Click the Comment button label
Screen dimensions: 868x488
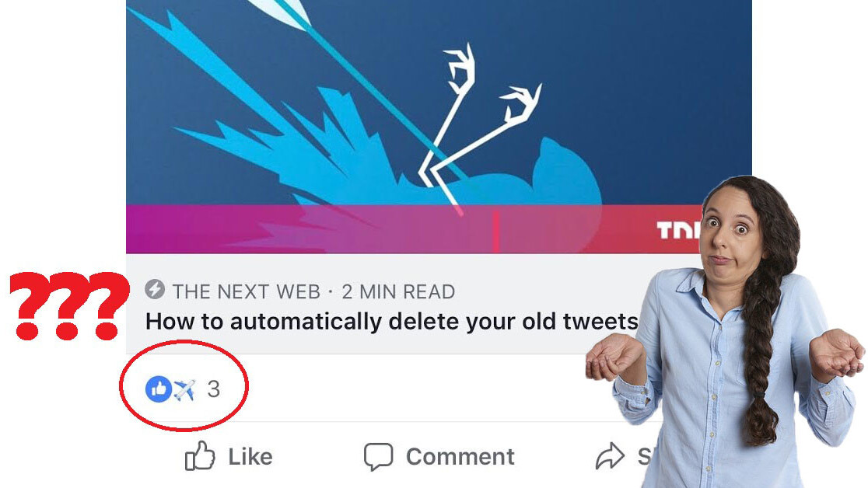click(460, 457)
